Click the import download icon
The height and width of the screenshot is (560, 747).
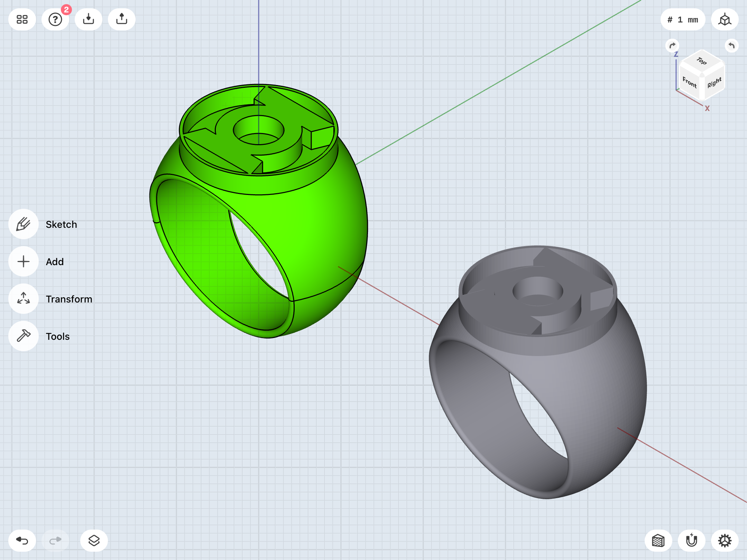(89, 19)
